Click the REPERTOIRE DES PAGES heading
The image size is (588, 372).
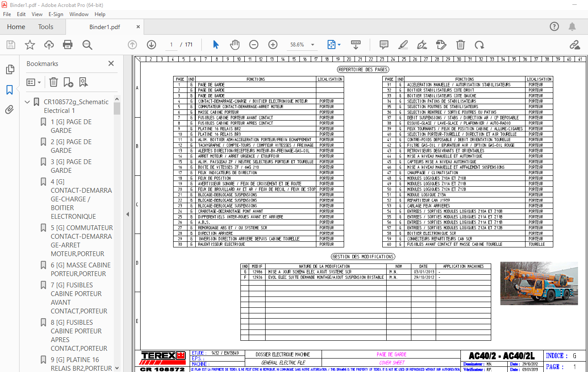(363, 69)
